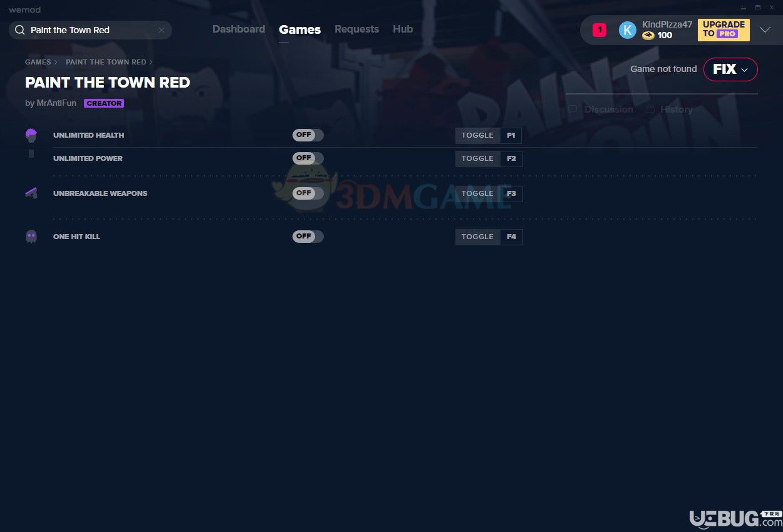Minimize the WeMod window
Viewport: 783px width, 532px height.
coord(743,8)
